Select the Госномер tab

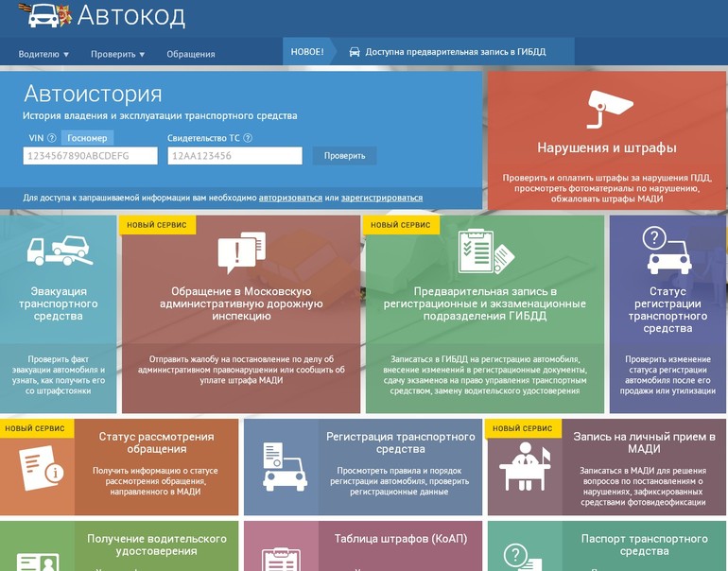(x=87, y=138)
